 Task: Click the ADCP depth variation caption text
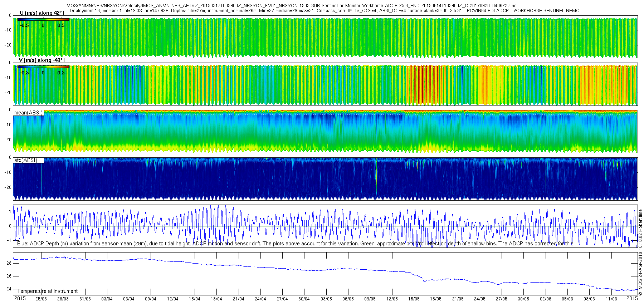tap(296, 244)
